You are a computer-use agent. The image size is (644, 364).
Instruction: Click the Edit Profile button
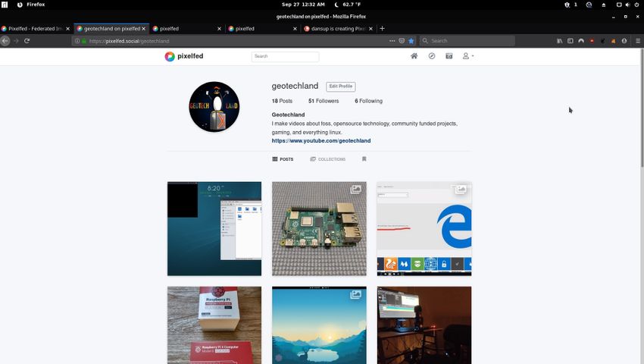pos(340,86)
